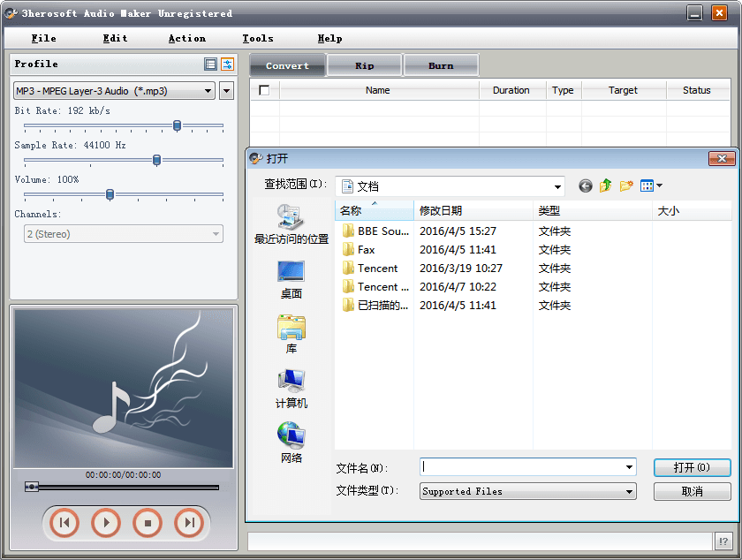Expand the 文件名 filename history dropdown arrow
Image resolution: width=742 pixels, height=560 pixels.
(629, 467)
